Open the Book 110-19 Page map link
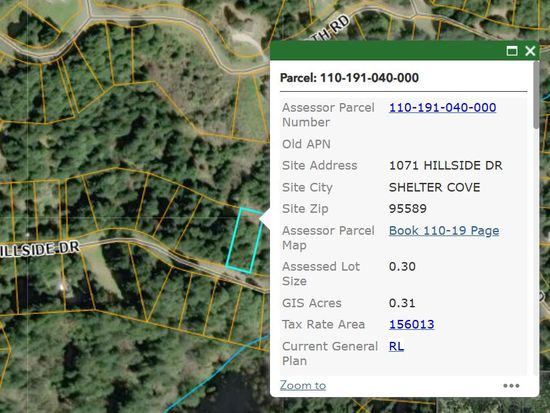 [444, 231]
